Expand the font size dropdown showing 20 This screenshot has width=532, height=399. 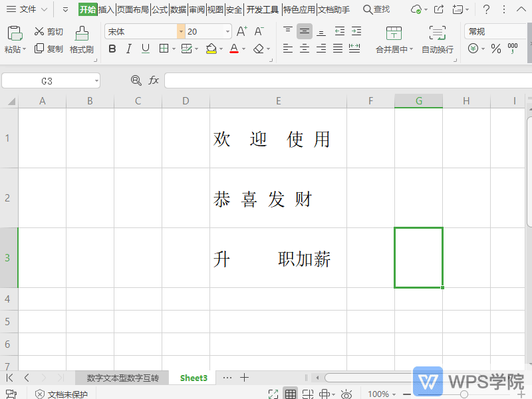[228, 31]
